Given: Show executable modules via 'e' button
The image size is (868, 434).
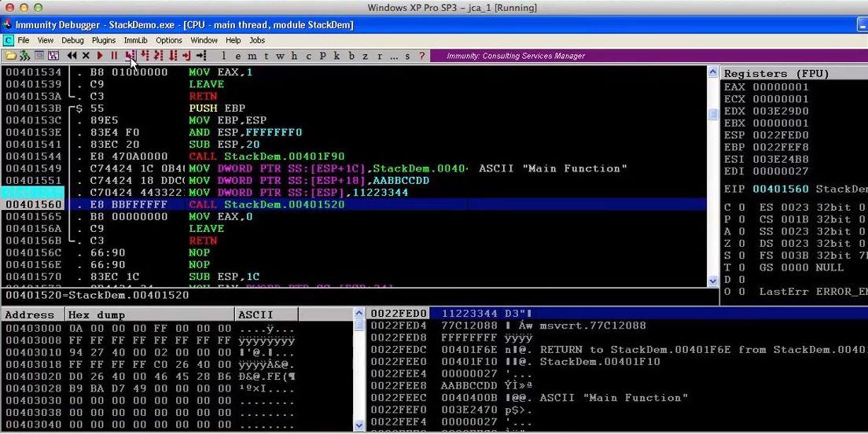Looking at the screenshot, I should (238, 55).
